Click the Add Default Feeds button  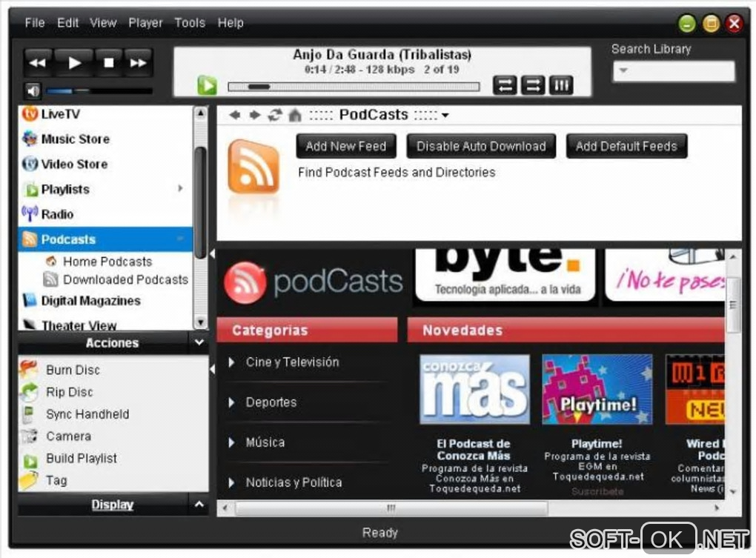(626, 147)
